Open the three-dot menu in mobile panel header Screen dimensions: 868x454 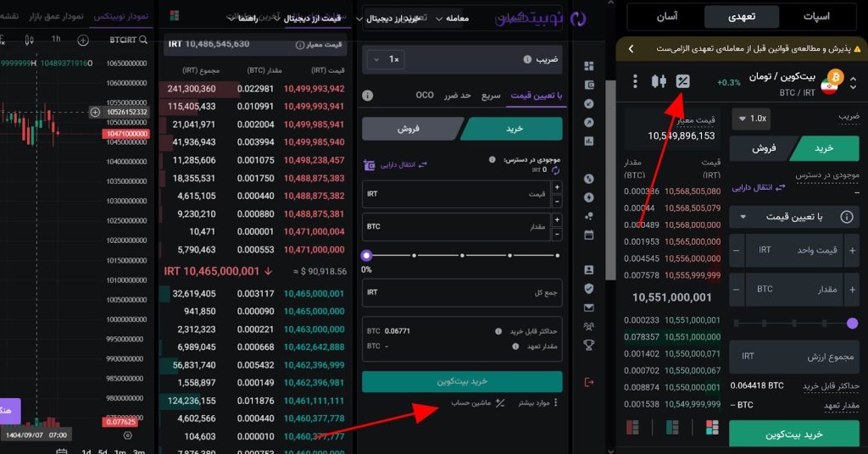click(635, 81)
